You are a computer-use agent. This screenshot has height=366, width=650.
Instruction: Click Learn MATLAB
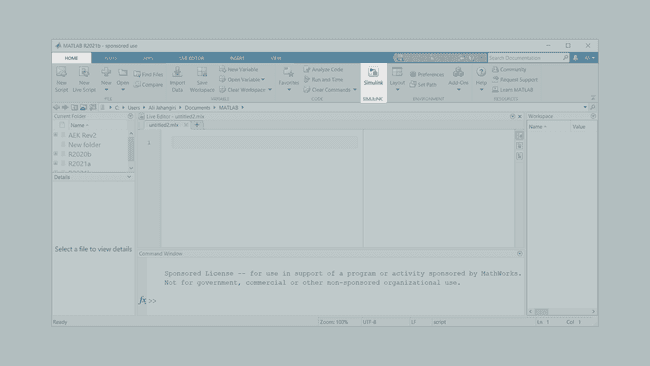pos(512,90)
